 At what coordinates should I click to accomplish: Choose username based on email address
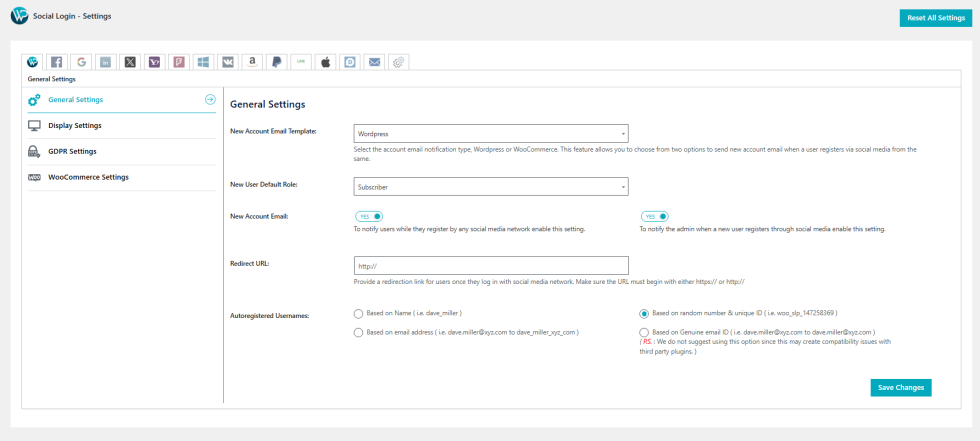(358, 332)
